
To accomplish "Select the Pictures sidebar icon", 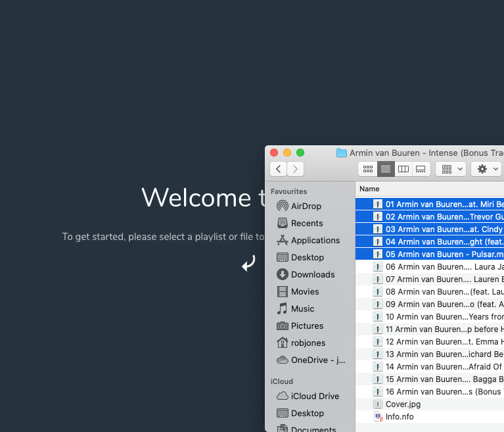I will pyautogui.click(x=283, y=325).
